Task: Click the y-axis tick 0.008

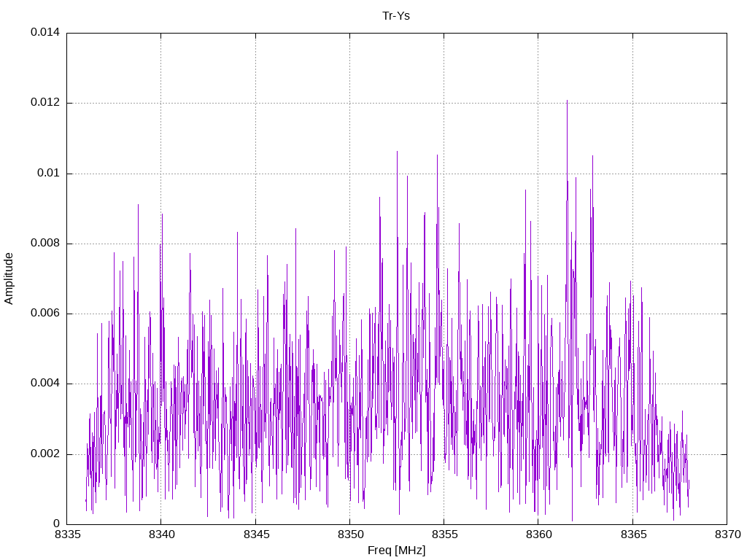Action: pos(45,244)
